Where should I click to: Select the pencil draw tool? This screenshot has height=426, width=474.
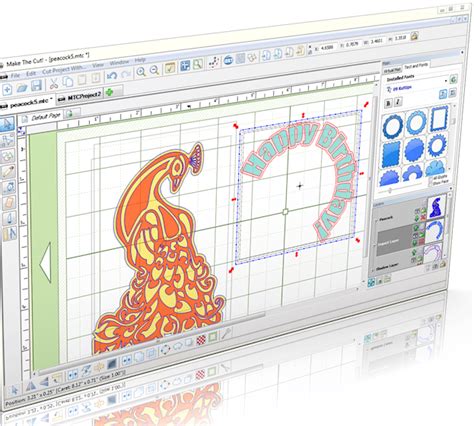(8, 172)
